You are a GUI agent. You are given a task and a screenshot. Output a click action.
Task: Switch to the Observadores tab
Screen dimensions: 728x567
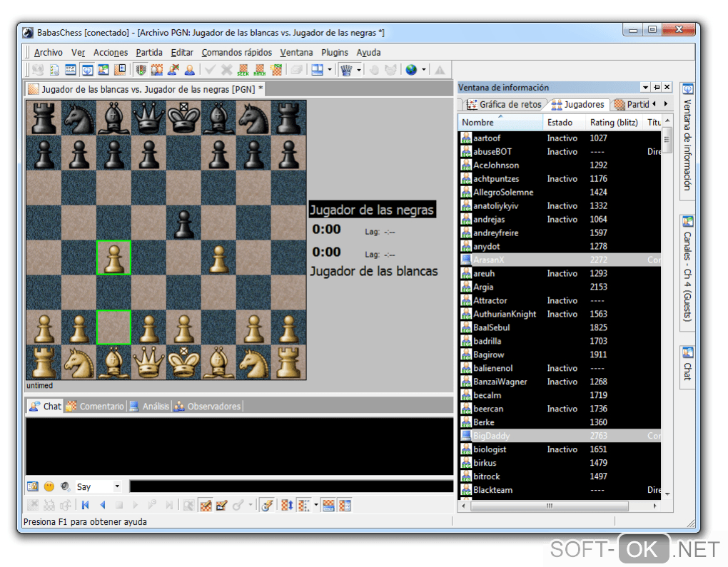point(208,406)
